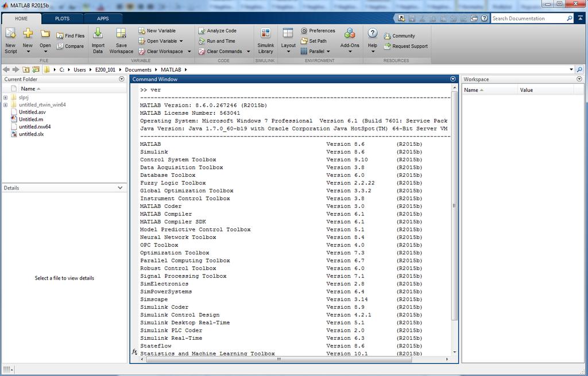Click the up one level folder icon
This screenshot has height=376, width=588.
[x=26, y=69]
